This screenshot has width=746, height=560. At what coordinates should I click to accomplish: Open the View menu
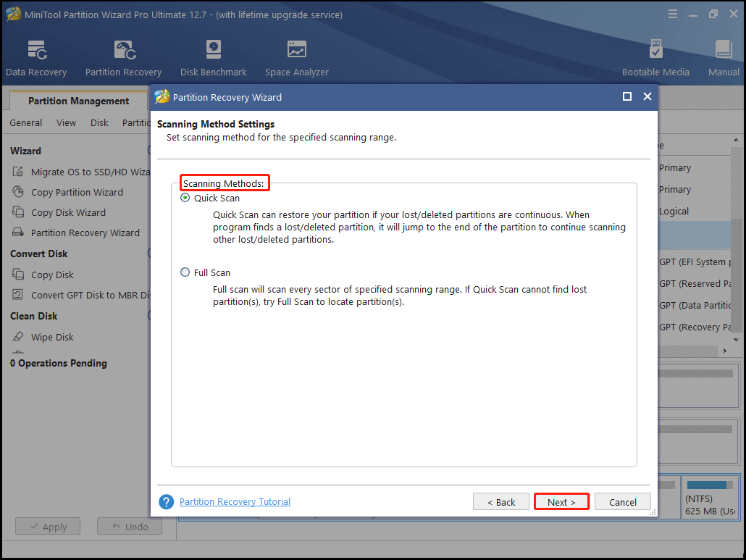(x=66, y=122)
